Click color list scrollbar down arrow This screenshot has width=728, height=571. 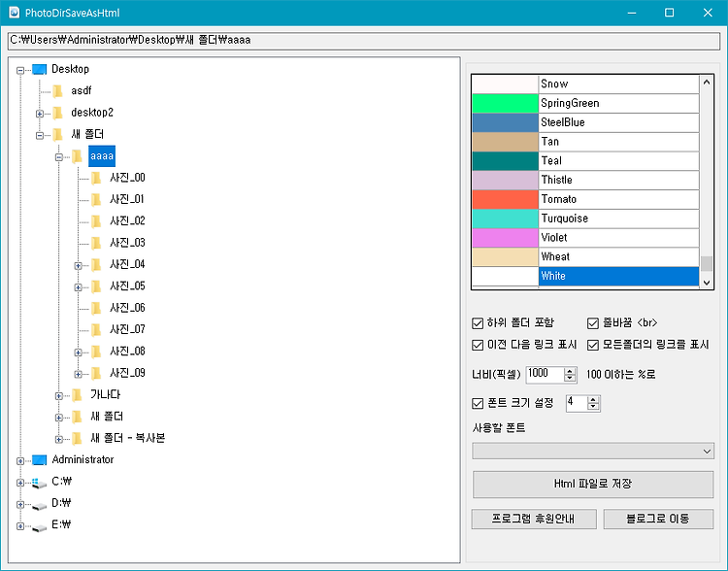coord(707,282)
